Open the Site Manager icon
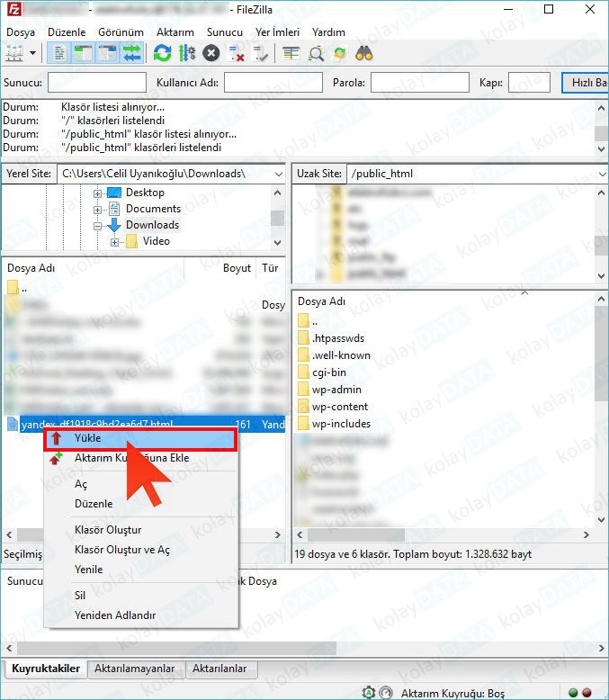The image size is (609, 700). click(15, 53)
